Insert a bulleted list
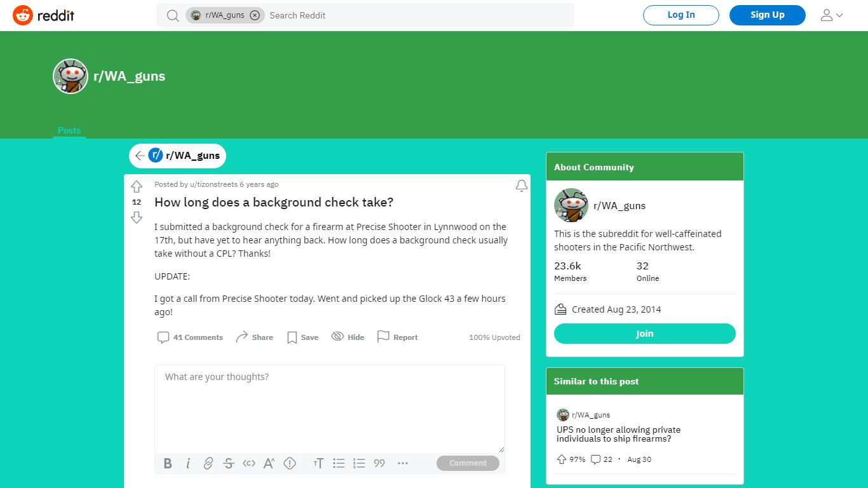 tap(339, 463)
